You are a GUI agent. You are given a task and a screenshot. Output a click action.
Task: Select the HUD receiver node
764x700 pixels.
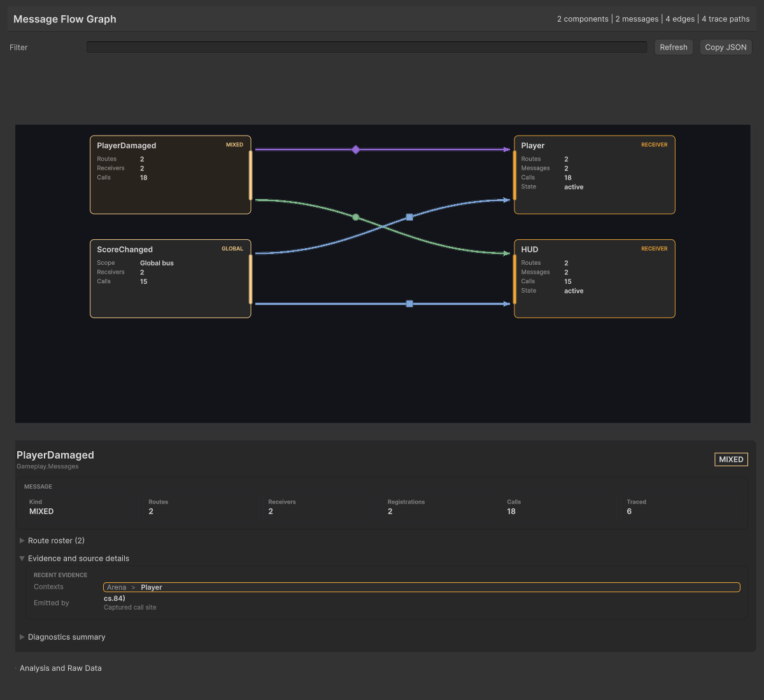(595, 279)
